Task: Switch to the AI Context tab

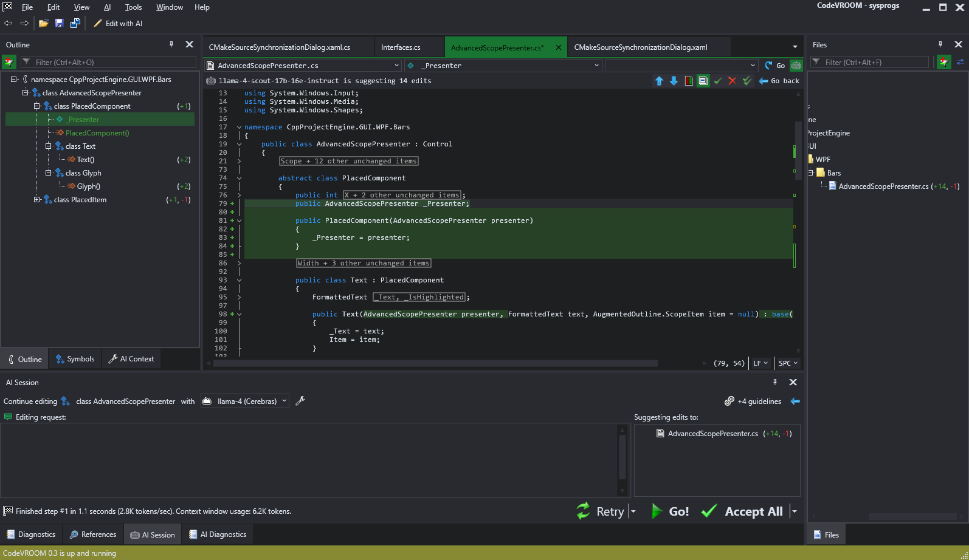Action: [x=131, y=359]
